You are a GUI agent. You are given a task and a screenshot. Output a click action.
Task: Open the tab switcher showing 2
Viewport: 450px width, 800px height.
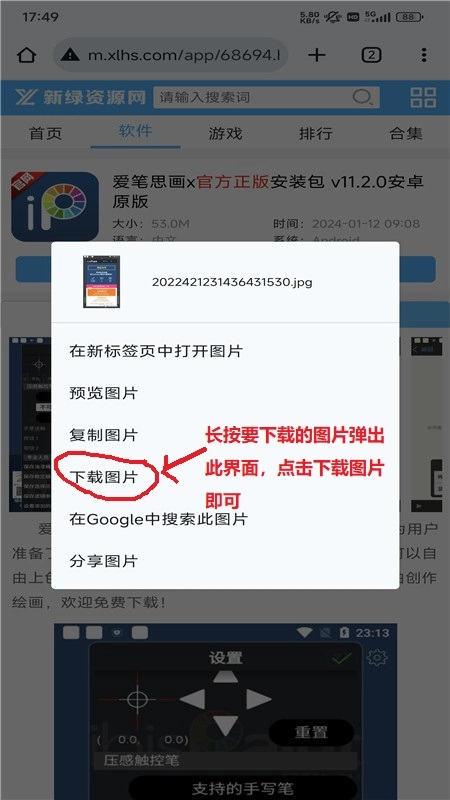coord(371,55)
